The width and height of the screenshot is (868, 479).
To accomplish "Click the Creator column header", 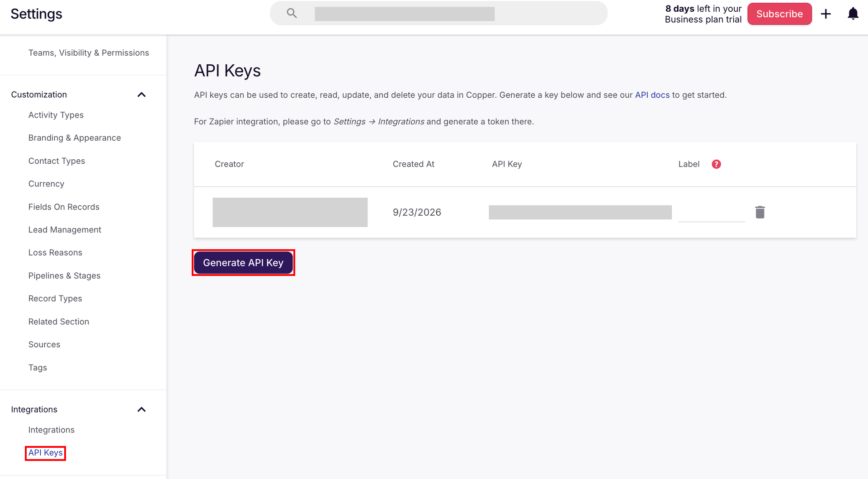I will click(229, 164).
